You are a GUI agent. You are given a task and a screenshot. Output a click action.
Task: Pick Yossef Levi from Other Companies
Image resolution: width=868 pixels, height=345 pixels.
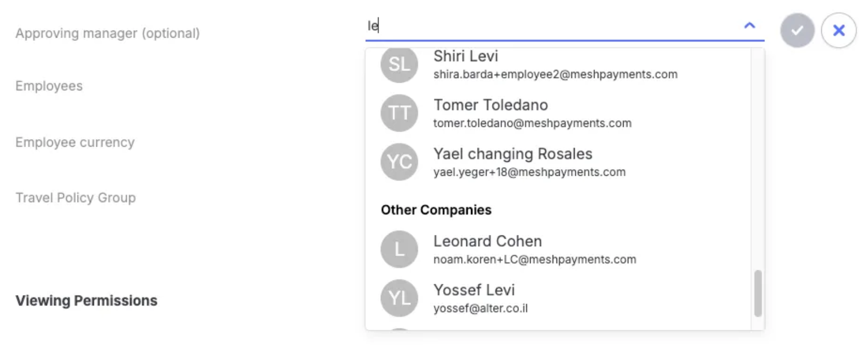tap(559, 298)
